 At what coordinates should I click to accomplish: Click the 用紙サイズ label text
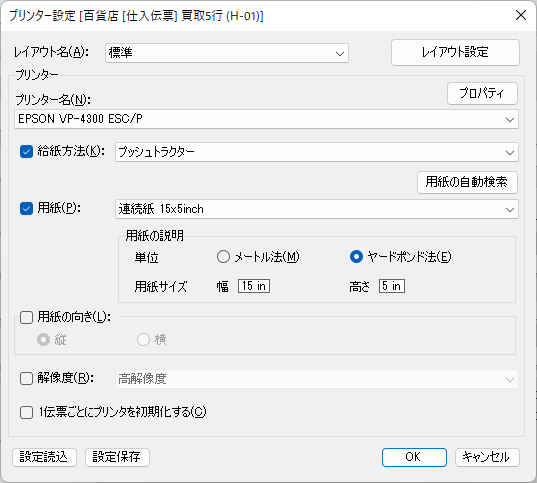pos(161,286)
